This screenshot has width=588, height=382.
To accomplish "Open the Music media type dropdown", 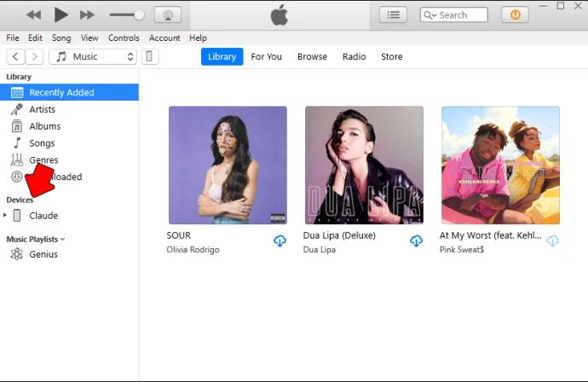I will pos(93,56).
